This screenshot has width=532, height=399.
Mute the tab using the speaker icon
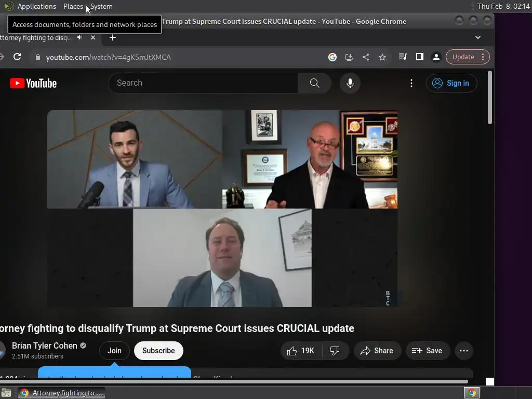79,37
